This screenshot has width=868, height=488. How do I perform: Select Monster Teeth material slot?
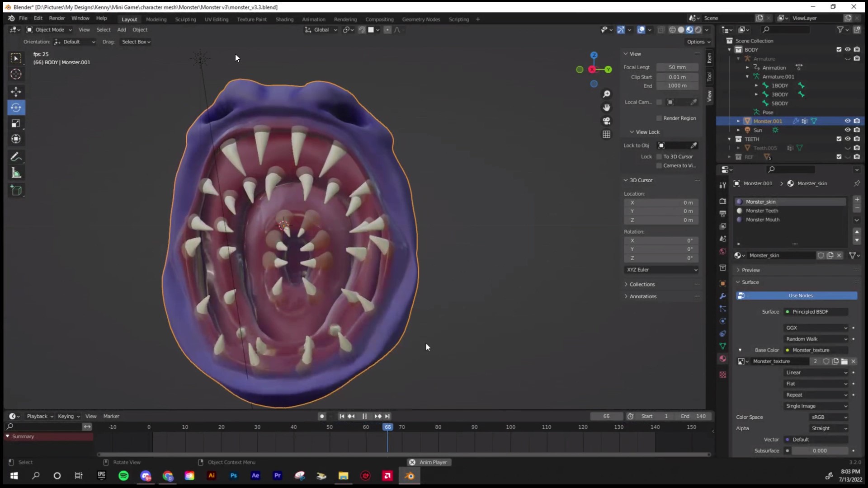pos(790,211)
